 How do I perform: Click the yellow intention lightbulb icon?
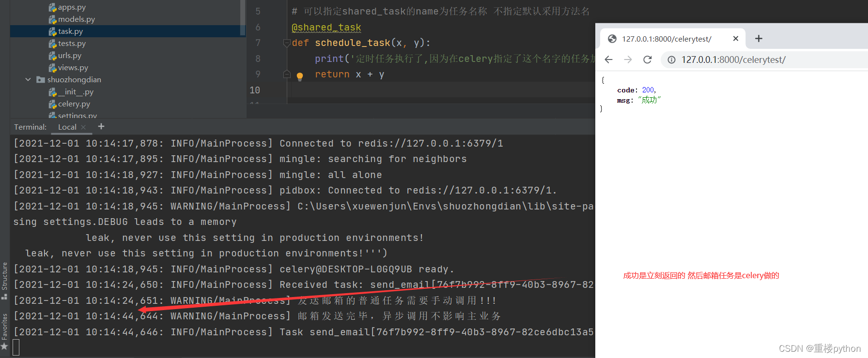tap(300, 76)
